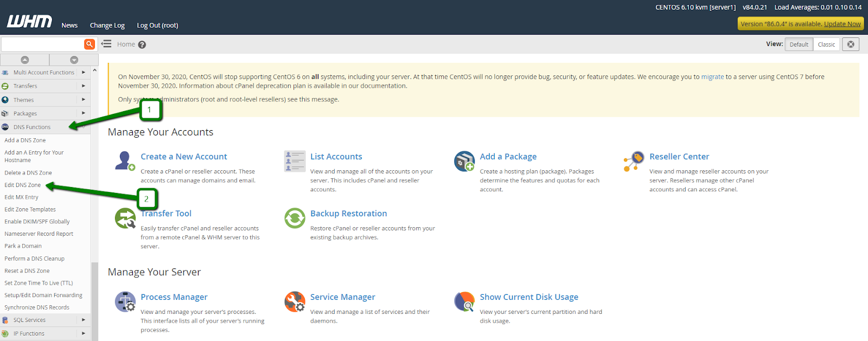Open the help question mark beside Home
Viewport: 868px width, 341px height.
pyautogui.click(x=142, y=44)
